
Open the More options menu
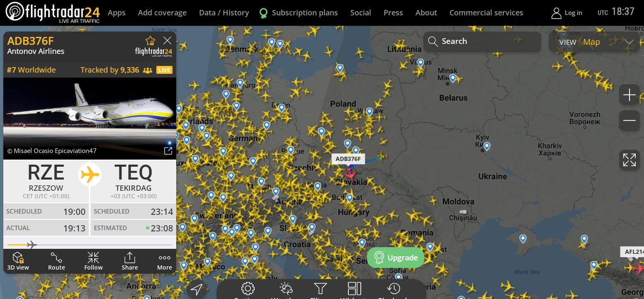(165, 261)
